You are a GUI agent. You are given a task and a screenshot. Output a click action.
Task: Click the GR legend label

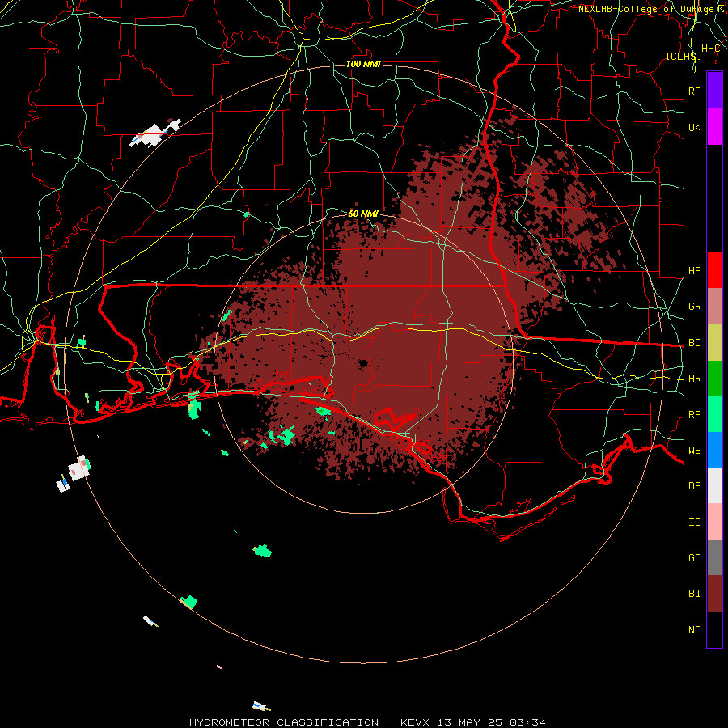694,307
